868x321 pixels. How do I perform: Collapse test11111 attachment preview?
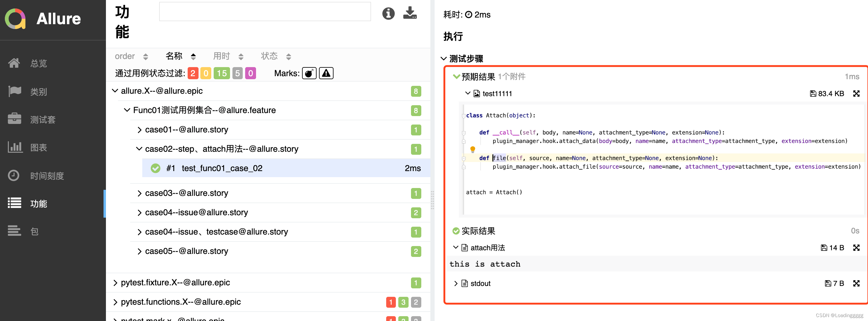[468, 93]
